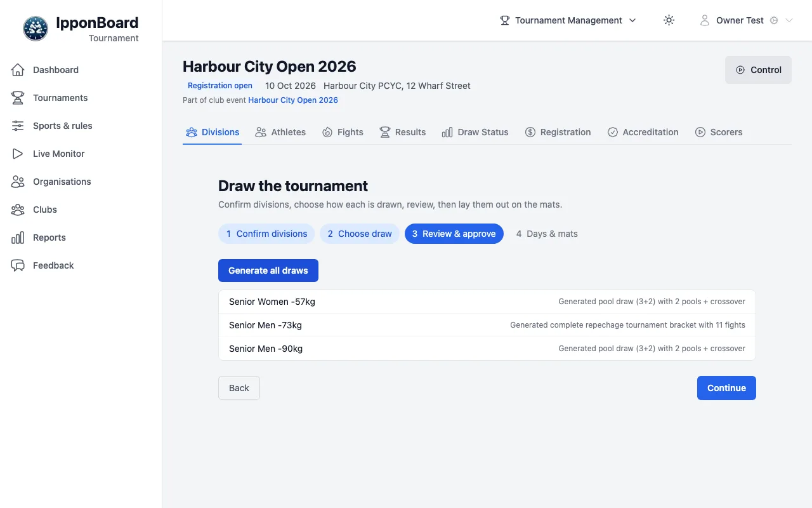Screen dimensions: 812x508
Task: Click the Back button
Action: pyautogui.click(x=239, y=388)
